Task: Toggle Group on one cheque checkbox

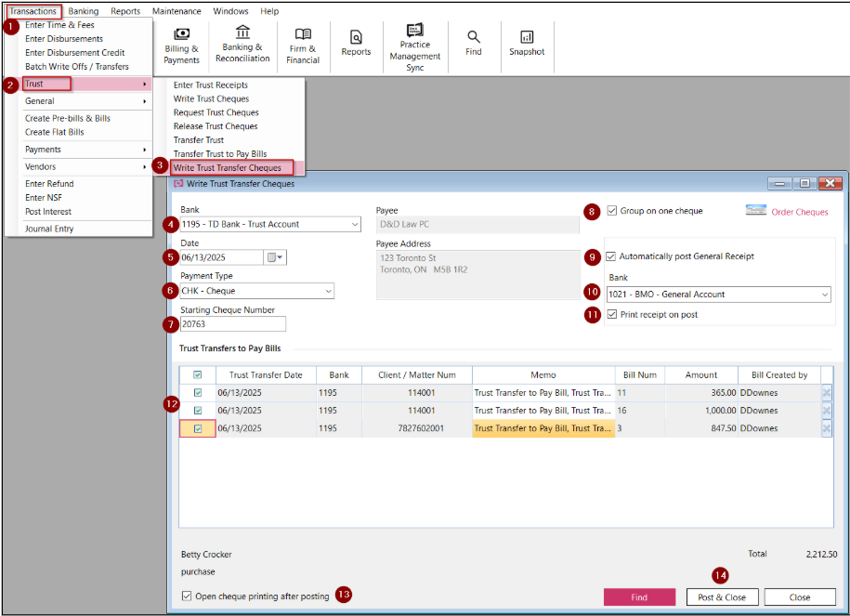Action: coord(612,211)
